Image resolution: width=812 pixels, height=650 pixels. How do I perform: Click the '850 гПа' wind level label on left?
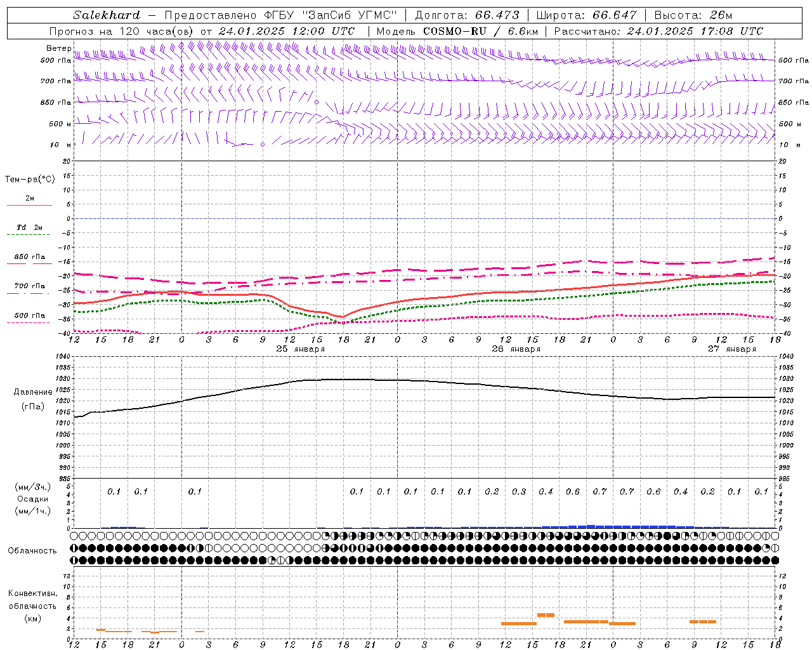click(56, 102)
